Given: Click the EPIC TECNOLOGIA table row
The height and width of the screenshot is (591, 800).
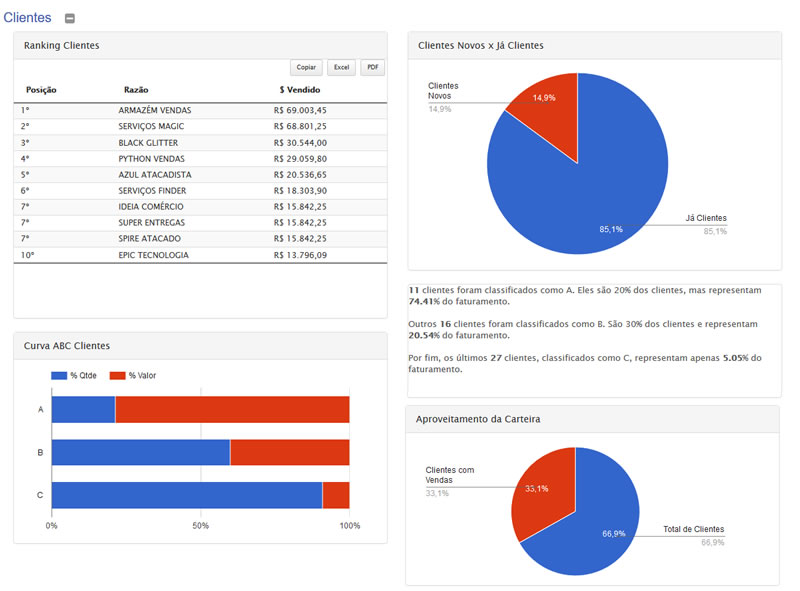Looking at the screenshot, I should point(153,255).
